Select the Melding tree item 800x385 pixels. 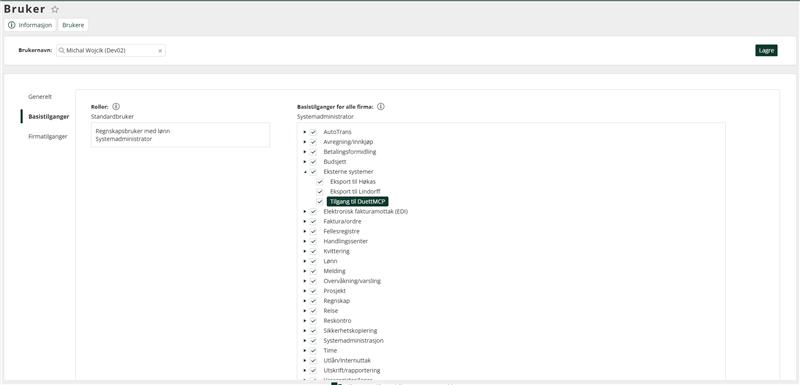point(334,271)
